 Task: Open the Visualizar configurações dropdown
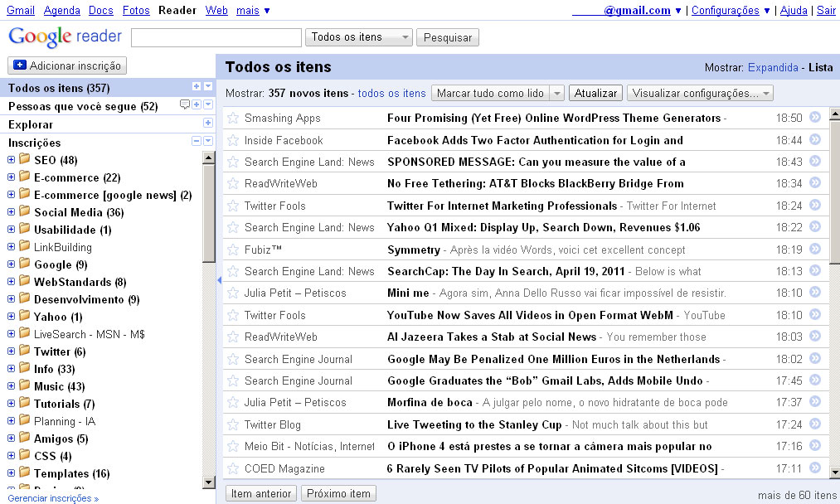(x=700, y=94)
